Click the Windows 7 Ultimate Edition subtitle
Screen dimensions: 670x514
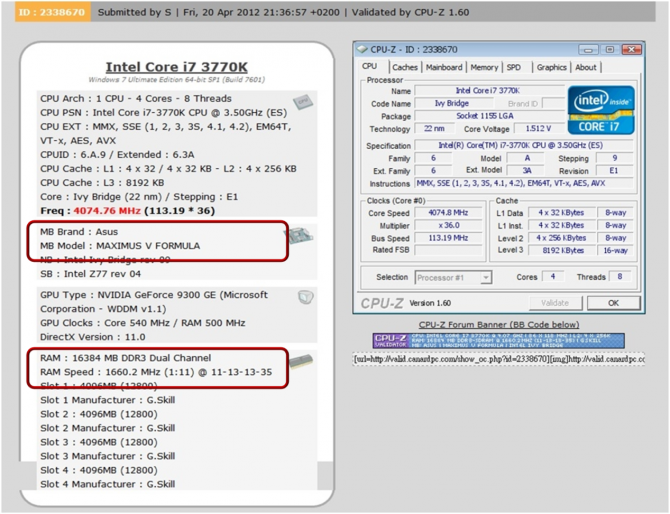pos(176,79)
